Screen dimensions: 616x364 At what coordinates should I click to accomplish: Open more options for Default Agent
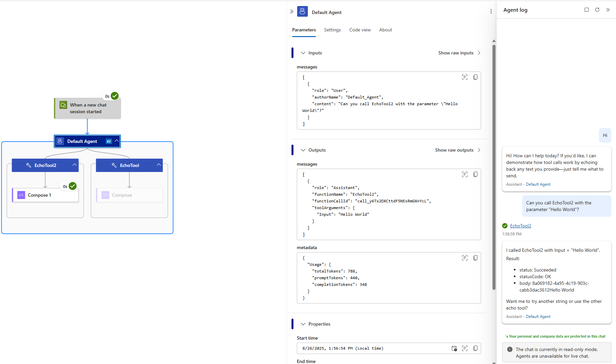pos(491,11)
